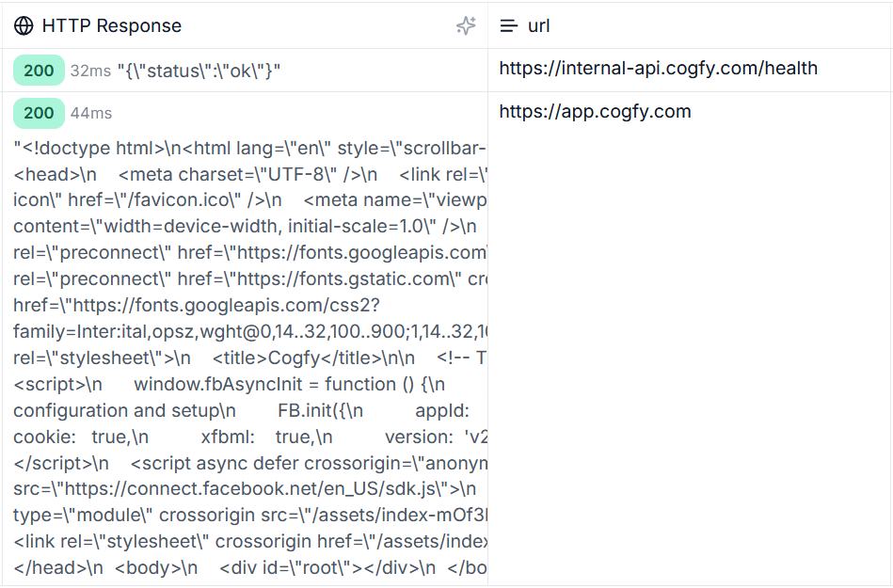Open the HTTP Response column header
893x588 pixels.
pos(245,25)
